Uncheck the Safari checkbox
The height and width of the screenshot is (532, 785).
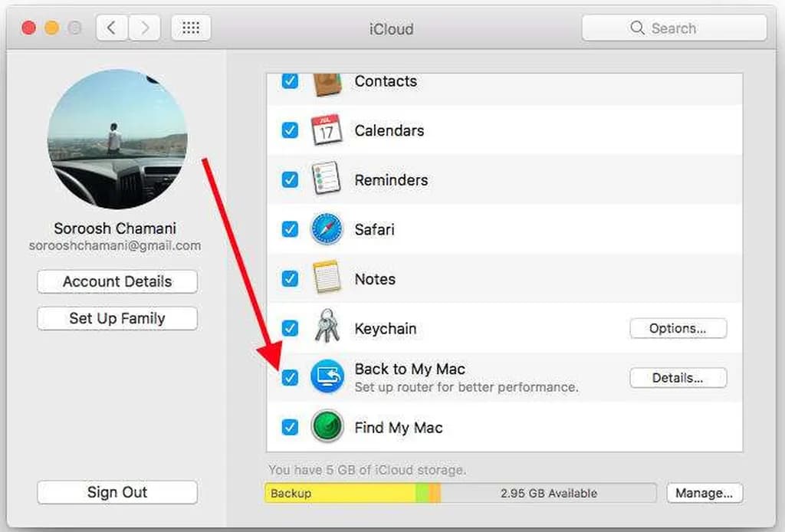click(x=290, y=229)
